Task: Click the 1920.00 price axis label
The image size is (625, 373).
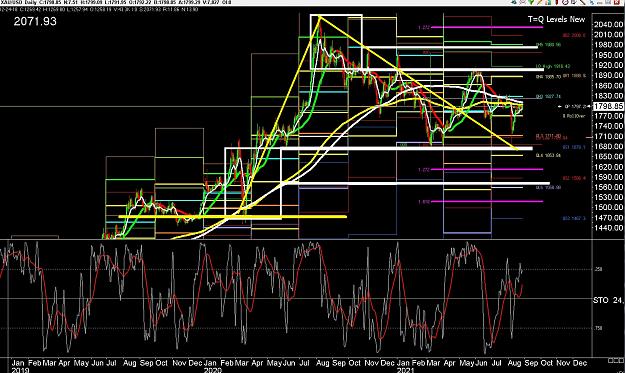Action: point(608,65)
